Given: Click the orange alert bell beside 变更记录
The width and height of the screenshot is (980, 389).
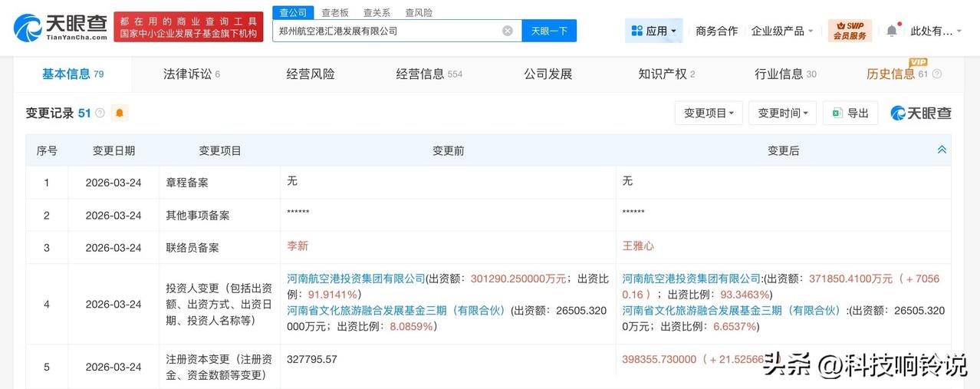Looking at the screenshot, I should [x=119, y=114].
